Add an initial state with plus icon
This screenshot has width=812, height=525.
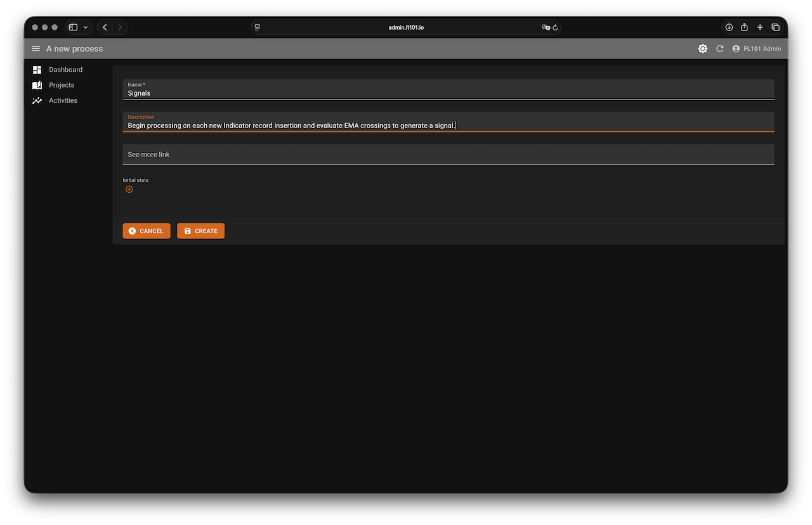click(129, 190)
